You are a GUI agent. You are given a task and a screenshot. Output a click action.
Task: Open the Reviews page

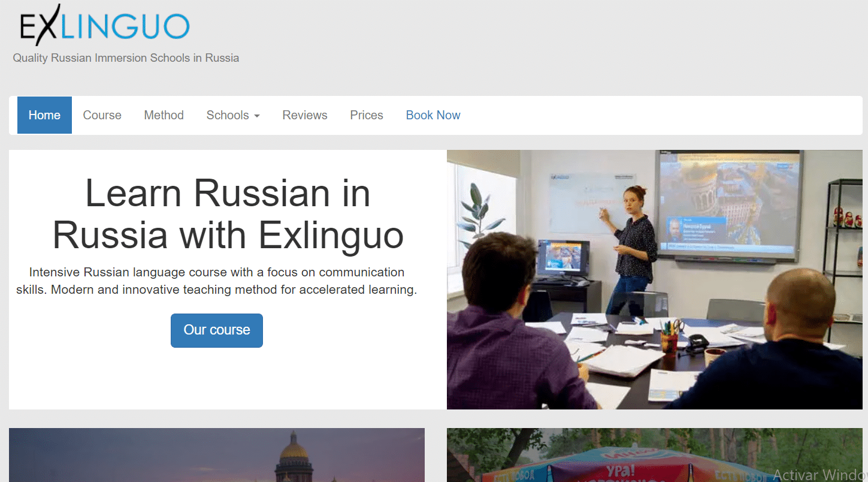[x=305, y=115]
